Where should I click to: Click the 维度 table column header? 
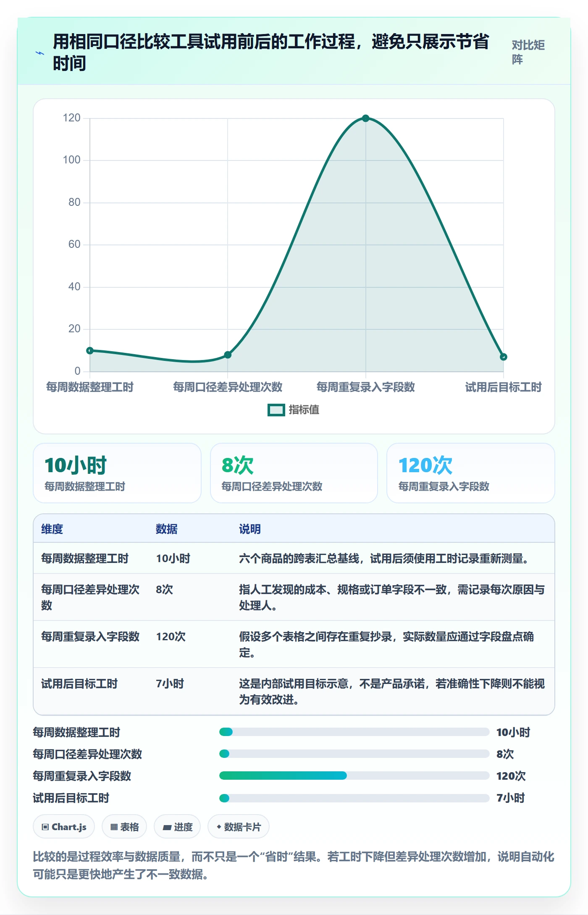coord(52,529)
